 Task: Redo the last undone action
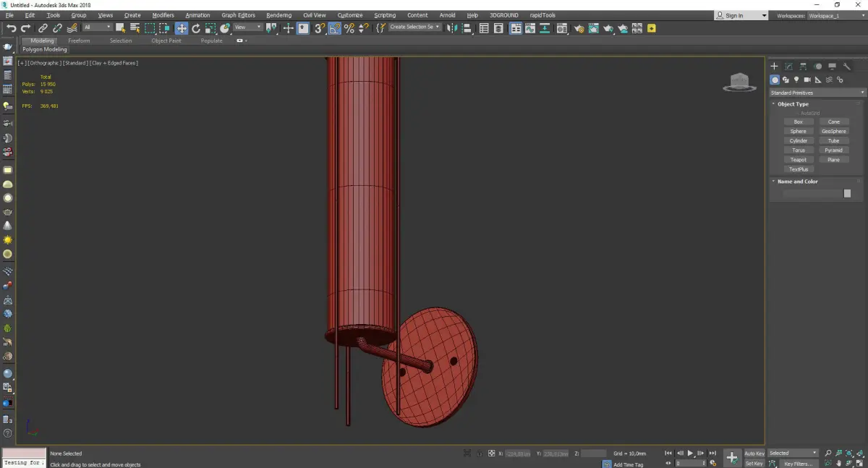tap(25, 28)
